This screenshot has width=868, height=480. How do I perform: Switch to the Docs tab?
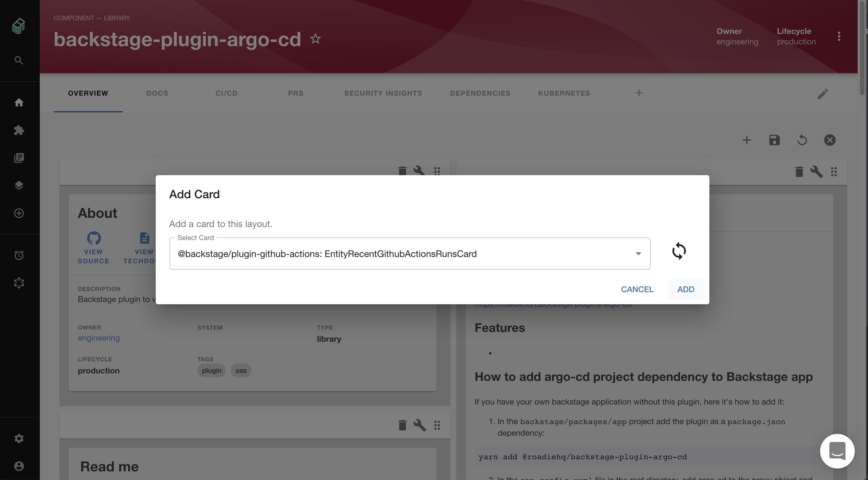157,93
